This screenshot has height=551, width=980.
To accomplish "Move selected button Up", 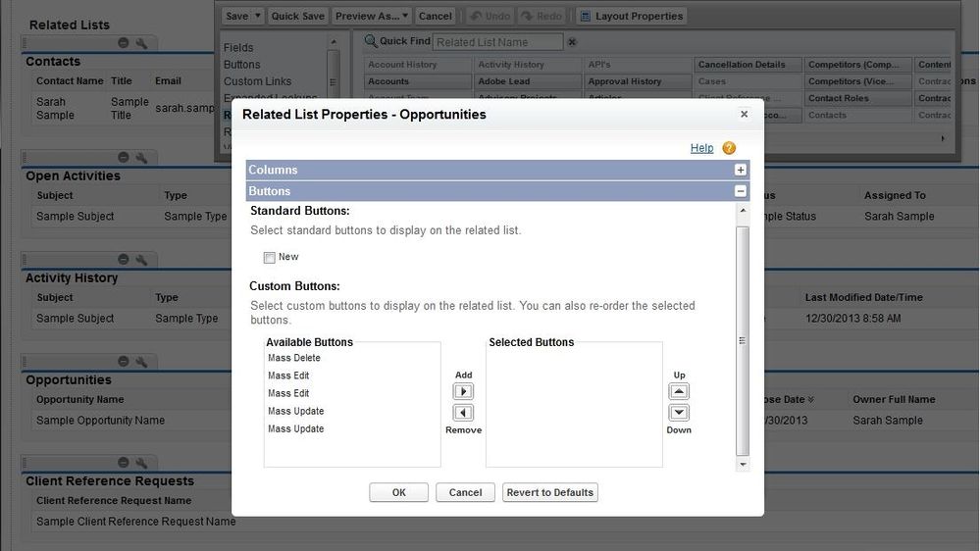I will (x=679, y=392).
